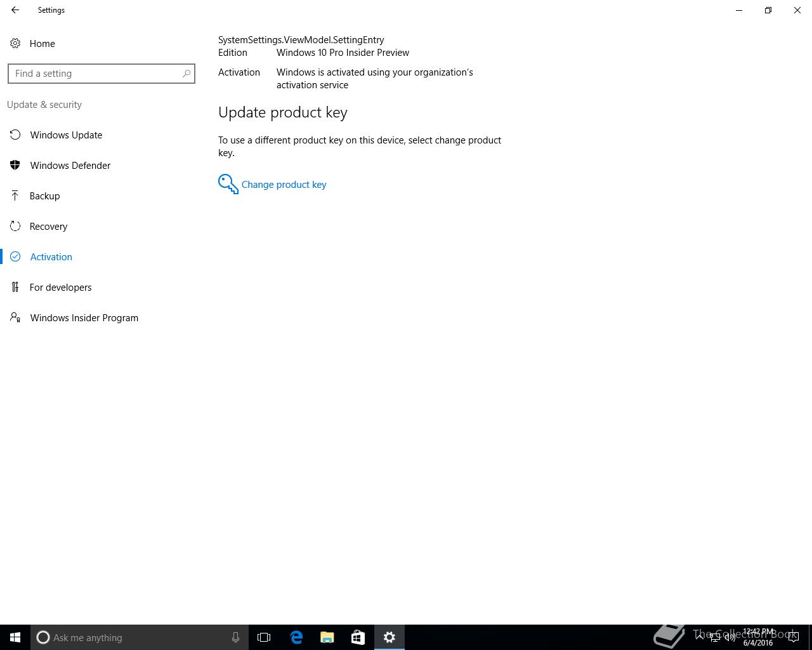The image size is (812, 650).
Task: Click the search magnifier in Find a setting
Action: (187, 74)
